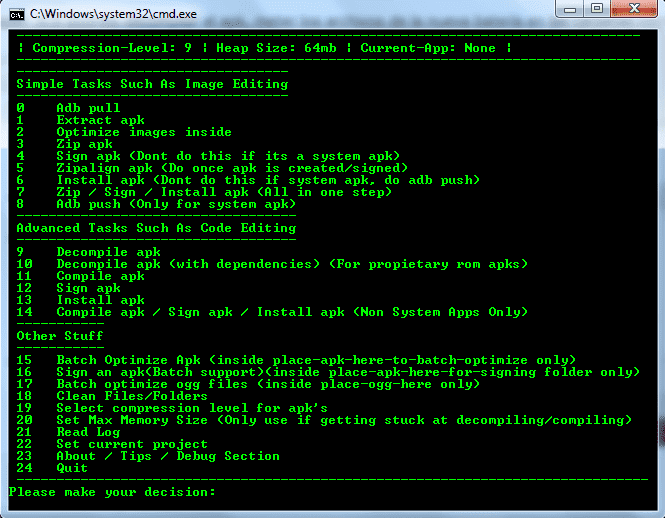Click the '8 Adb push' line
The image size is (665, 518).
(156, 204)
